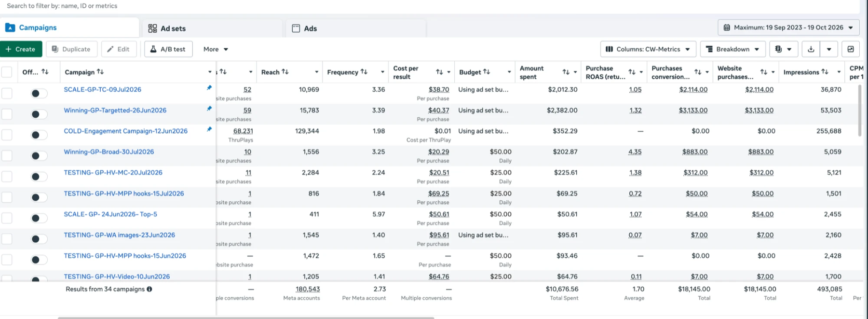Click the Duplicate button
This screenshot has width=868, height=319.
click(x=71, y=49)
